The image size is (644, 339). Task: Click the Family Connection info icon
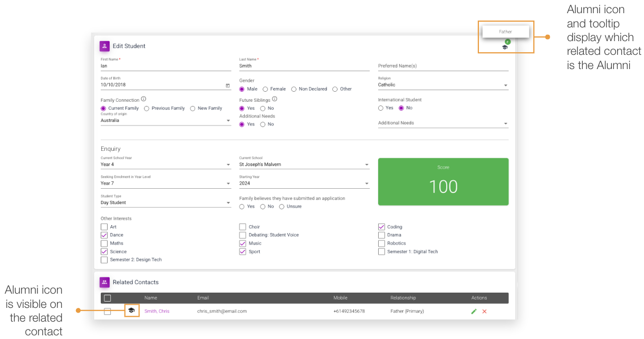tap(143, 99)
